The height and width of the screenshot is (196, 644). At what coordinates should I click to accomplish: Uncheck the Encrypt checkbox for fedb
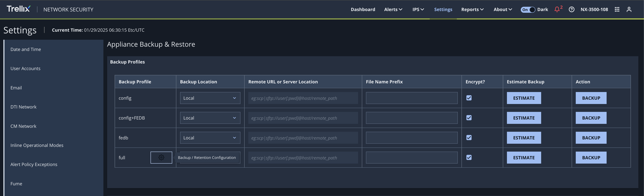[x=469, y=137]
